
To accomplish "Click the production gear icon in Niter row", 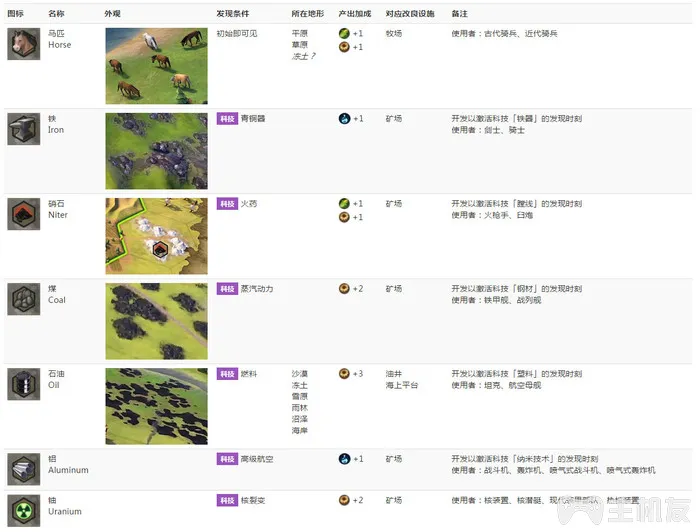I will point(344,217).
